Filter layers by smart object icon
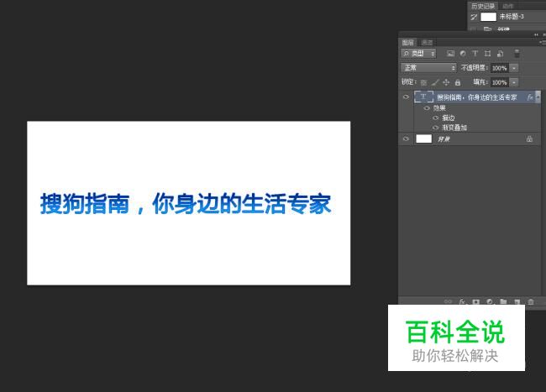 500,54
